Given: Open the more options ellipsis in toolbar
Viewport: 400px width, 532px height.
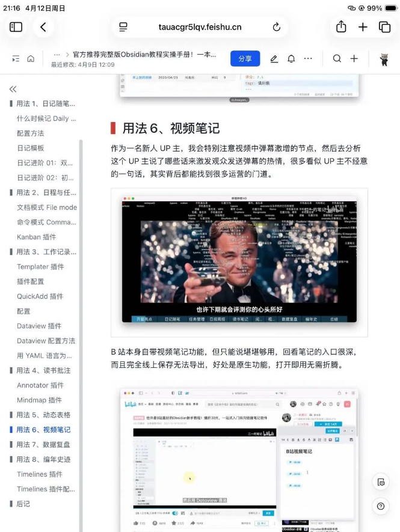Looking at the screenshot, I should click(308, 59).
